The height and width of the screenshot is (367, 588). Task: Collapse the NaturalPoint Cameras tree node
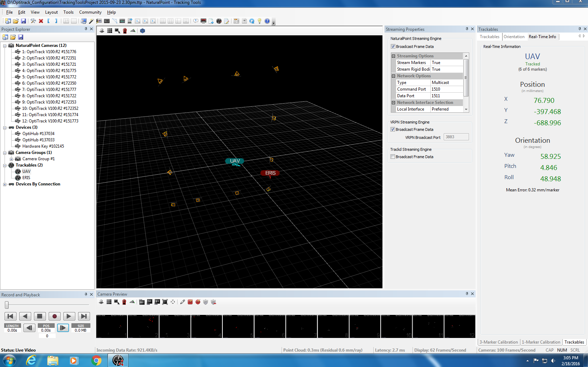[x=5, y=45]
